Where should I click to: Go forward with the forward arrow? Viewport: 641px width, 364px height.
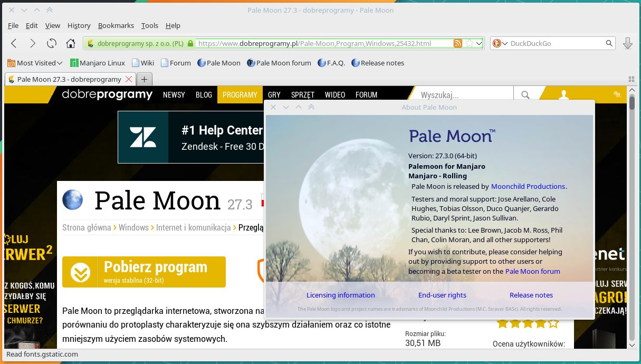[33, 43]
